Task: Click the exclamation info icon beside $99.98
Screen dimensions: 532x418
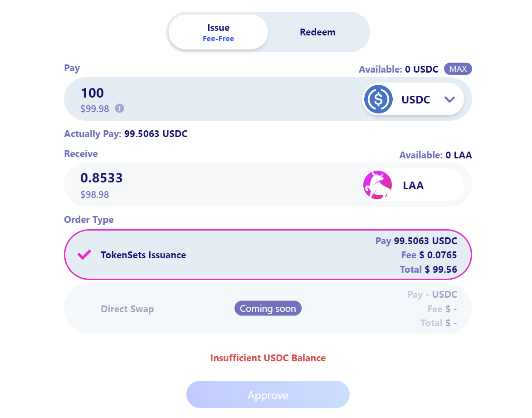Action: pos(119,108)
